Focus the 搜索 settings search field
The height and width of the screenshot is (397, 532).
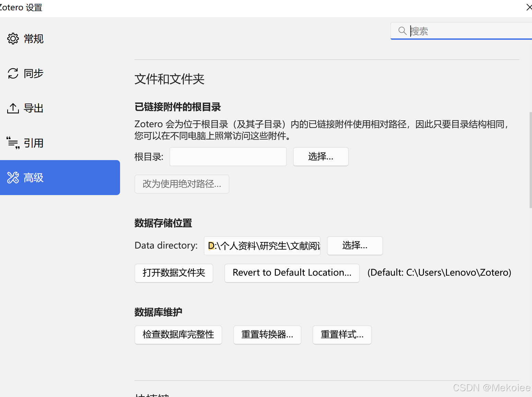tap(461, 31)
